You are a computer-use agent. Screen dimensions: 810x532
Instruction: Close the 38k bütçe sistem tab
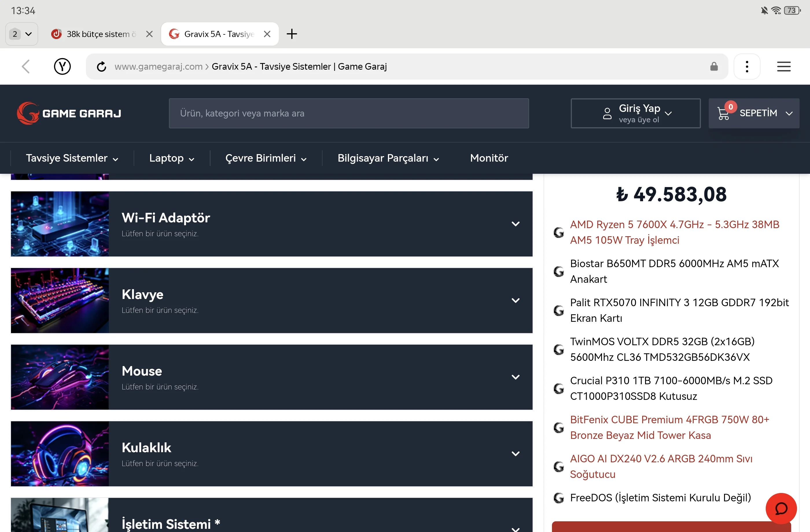click(x=149, y=34)
